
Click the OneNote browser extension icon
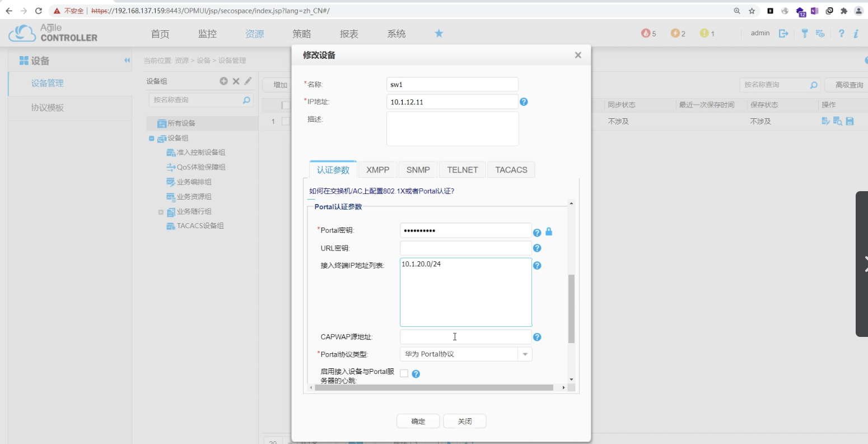[x=814, y=11]
